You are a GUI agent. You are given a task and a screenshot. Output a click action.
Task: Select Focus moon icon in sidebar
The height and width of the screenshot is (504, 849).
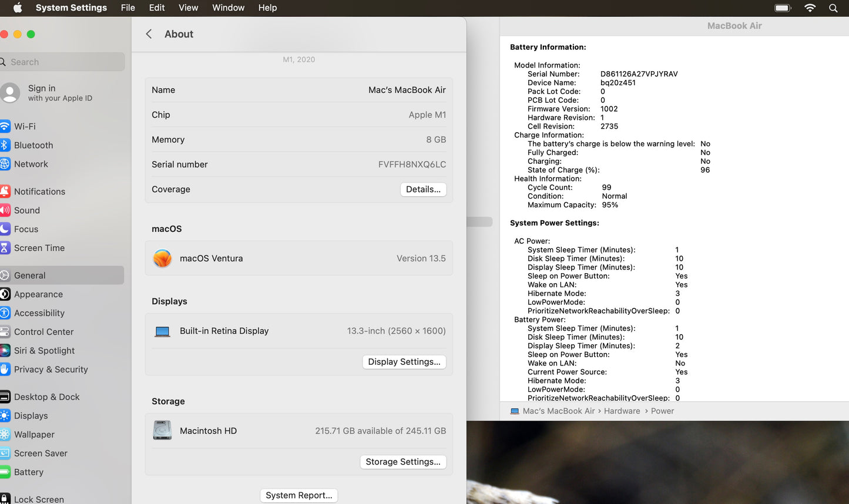[x=5, y=229]
